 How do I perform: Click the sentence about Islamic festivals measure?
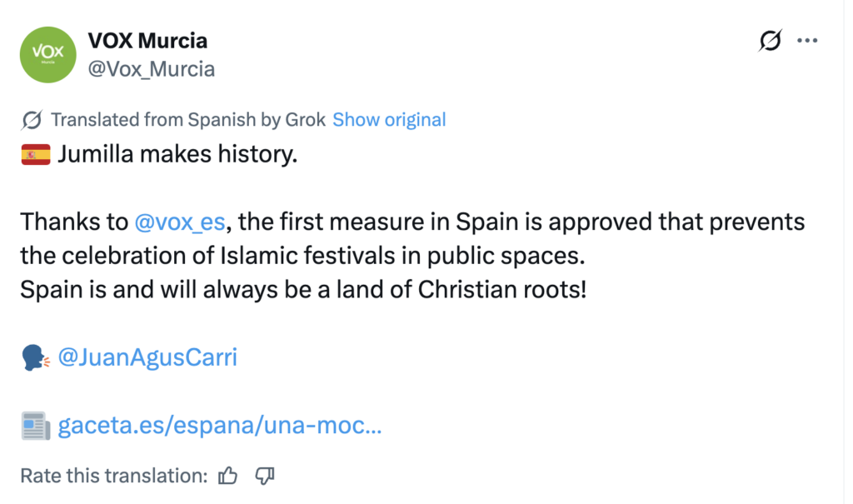pos(412,237)
